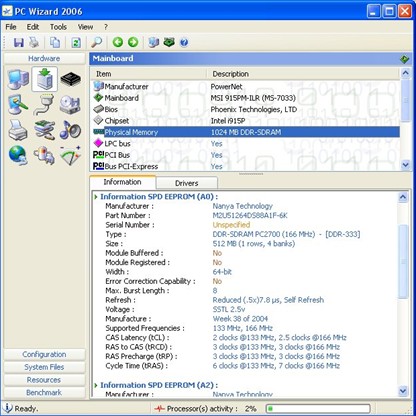Click the information pane scrollbar thumb
Image resolution: width=416 pixels, height=416 pixels.
tap(403, 261)
